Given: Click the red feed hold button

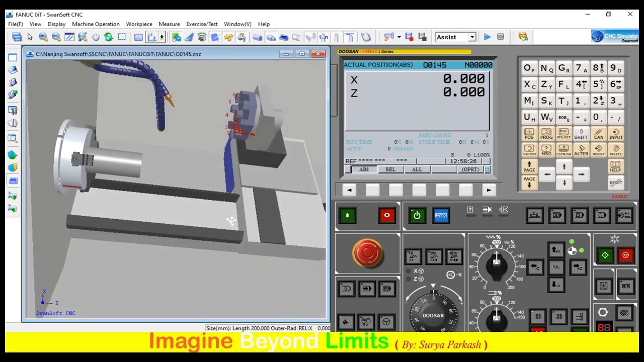Looking at the screenshot, I should 626,255.
